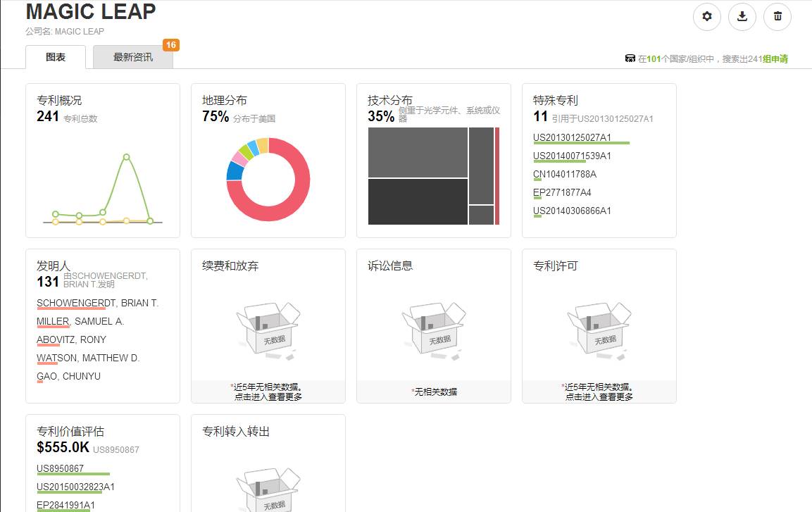Image resolution: width=812 pixels, height=512 pixels.
Task: Open patent US8950867 in value list
Action: click(x=60, y=468)
